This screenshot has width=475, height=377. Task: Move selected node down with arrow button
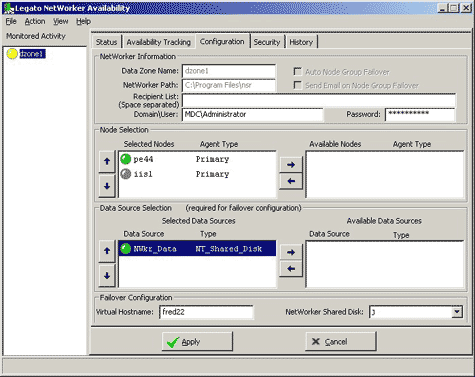click(107, 186)
